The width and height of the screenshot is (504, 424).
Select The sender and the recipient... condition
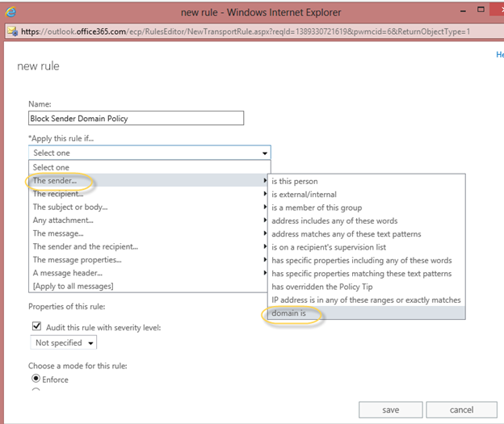point(148,246)
